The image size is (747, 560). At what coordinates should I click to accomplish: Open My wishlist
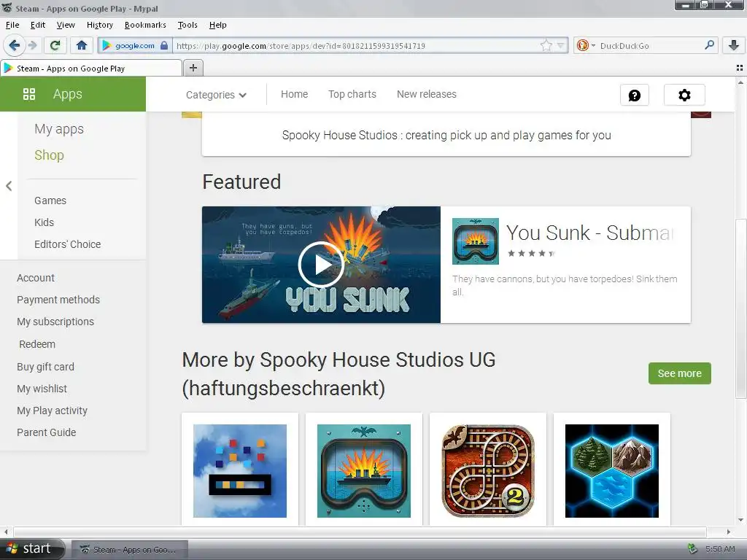click(42, 389)
